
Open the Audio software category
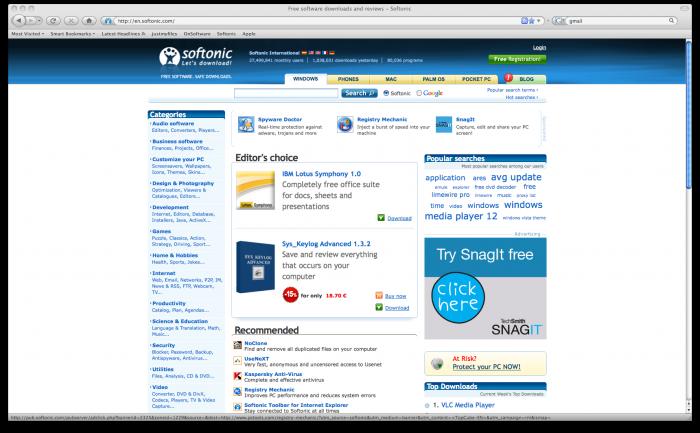pyautogui.click(x=173, y=124)
